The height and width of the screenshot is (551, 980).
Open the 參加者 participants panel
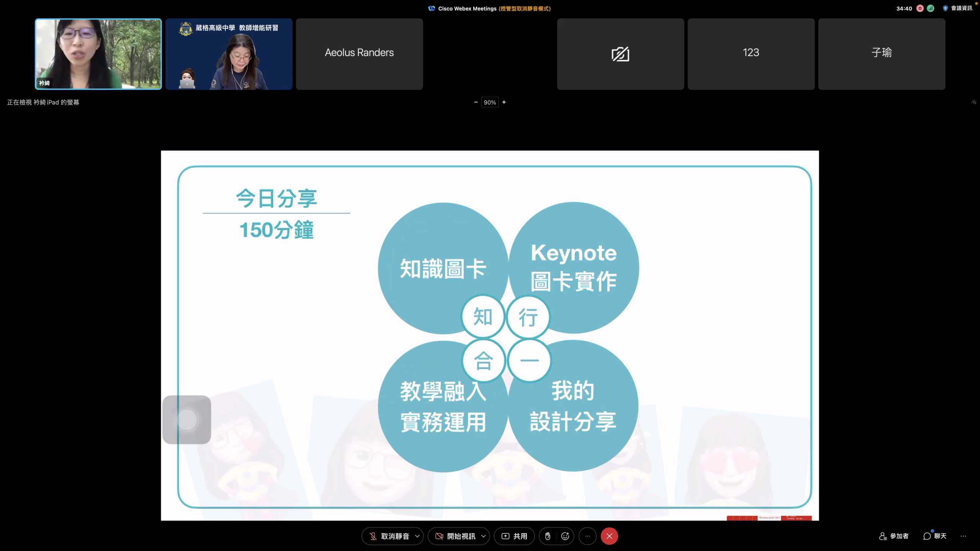(x=894, y=536)
